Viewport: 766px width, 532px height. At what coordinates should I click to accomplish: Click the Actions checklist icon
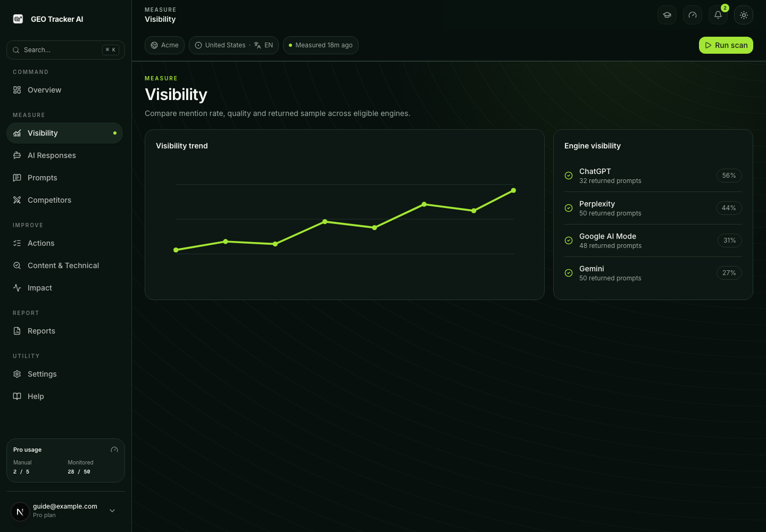(x=17, y=243)
